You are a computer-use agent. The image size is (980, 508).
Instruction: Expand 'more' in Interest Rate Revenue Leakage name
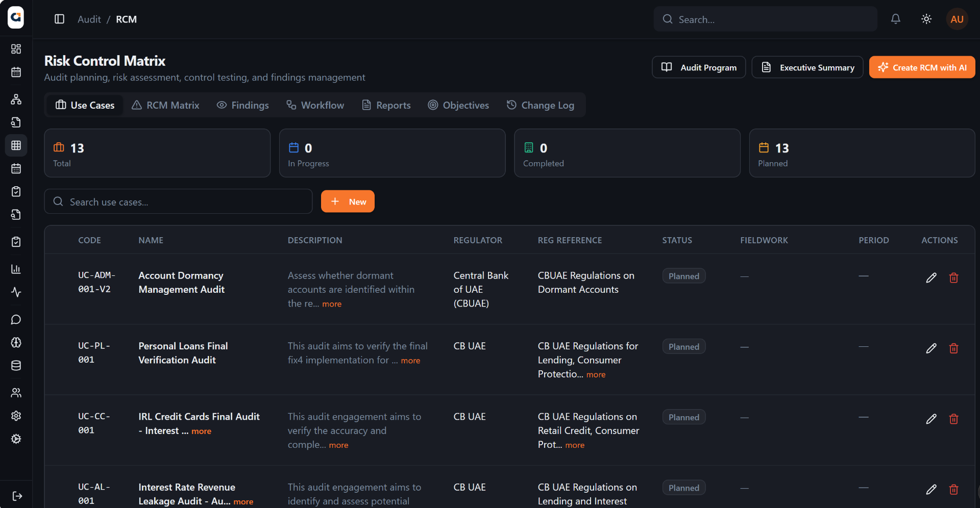243,502
